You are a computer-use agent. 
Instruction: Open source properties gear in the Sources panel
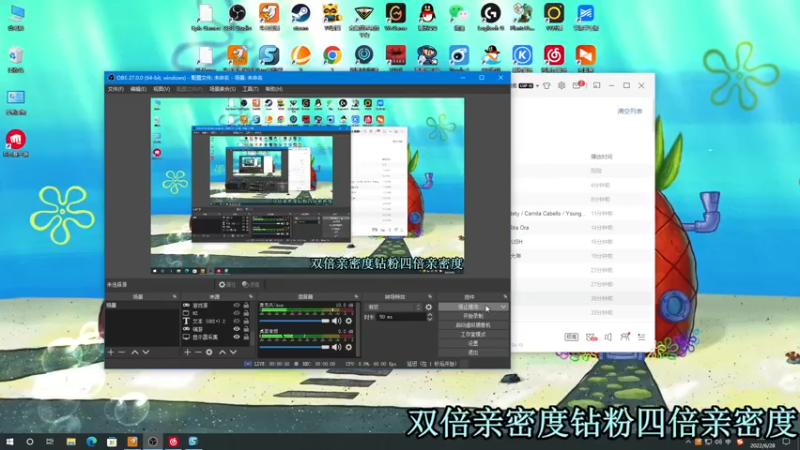209,352
